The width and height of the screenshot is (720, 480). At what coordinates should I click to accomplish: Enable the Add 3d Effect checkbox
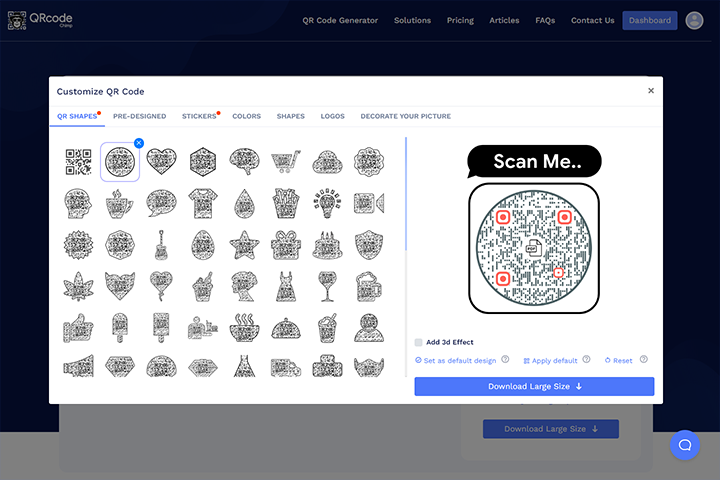(418, 342)
